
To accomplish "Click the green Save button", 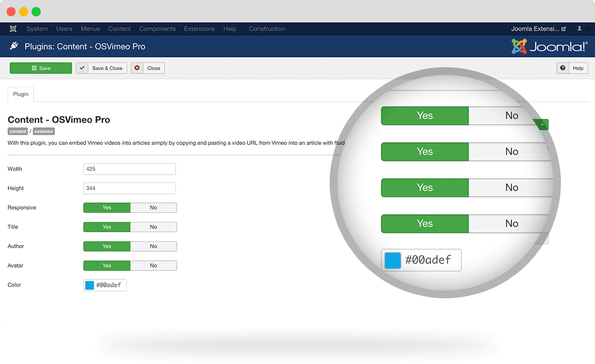I will pyautogui.click(x=41, y=68).
